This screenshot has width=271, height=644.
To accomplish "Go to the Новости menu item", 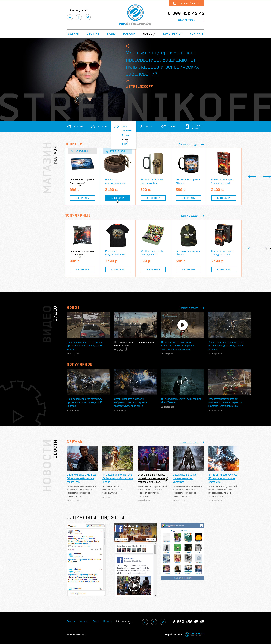I will pos(149,34).
